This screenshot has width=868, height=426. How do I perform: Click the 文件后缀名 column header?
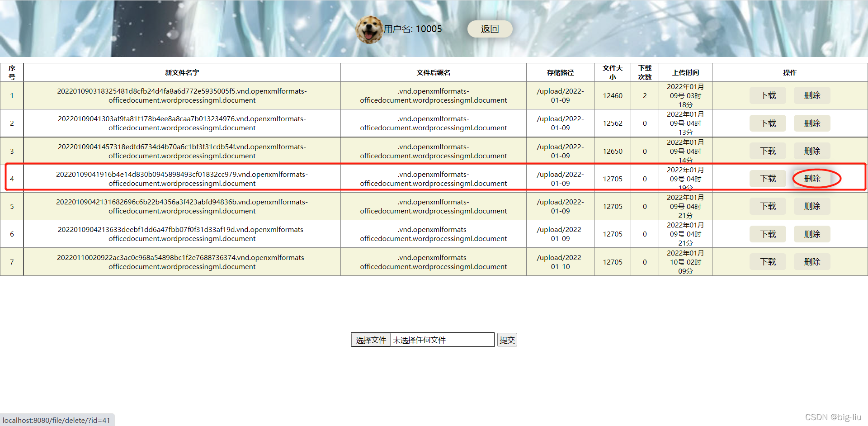(x=433, y=72)
